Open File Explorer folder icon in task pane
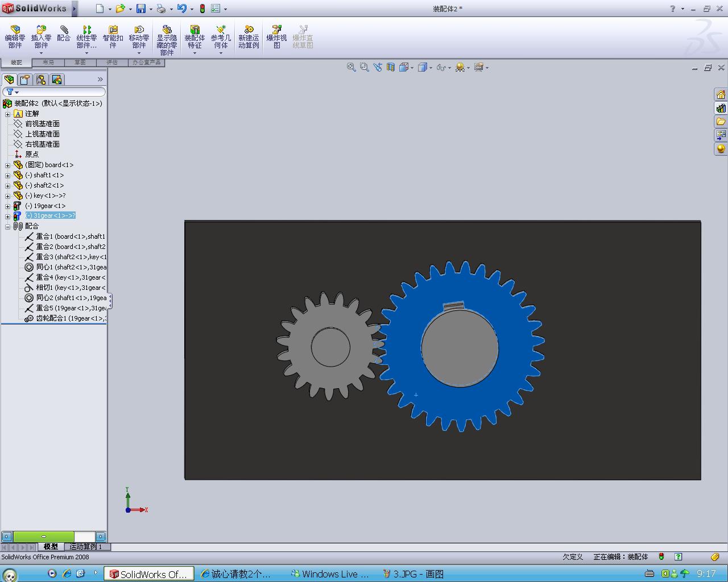Screen dimensions: 728x582 coord(721,122)
